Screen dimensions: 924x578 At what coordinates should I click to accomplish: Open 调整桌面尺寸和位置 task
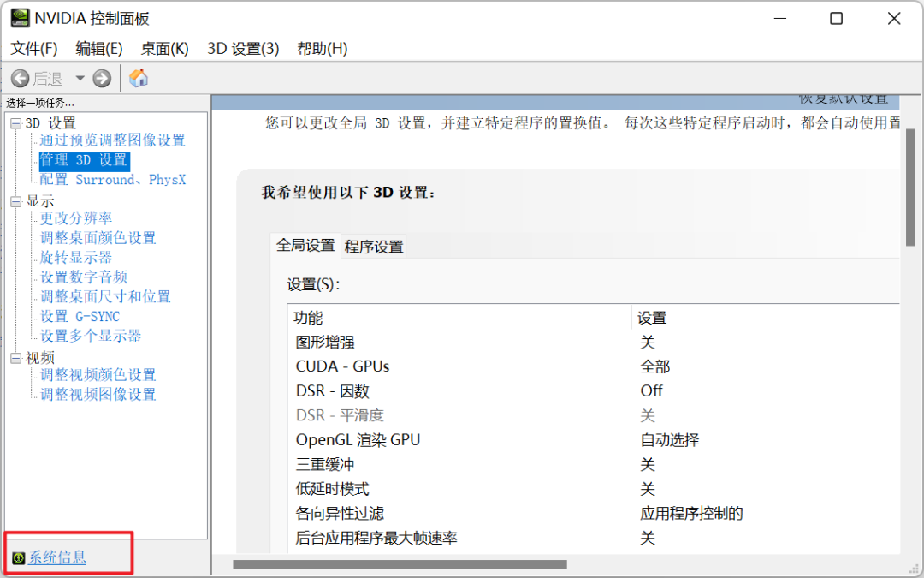click(105, 296)
